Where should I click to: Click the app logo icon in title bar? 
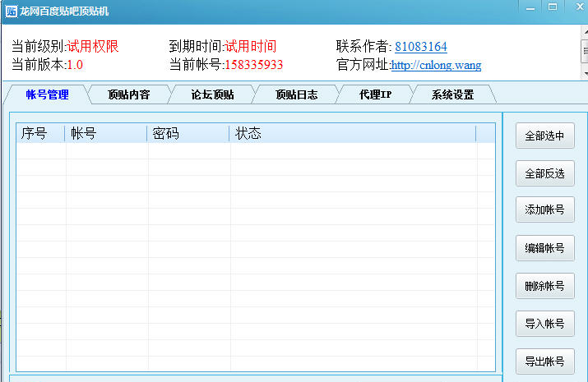click(12, 12)
